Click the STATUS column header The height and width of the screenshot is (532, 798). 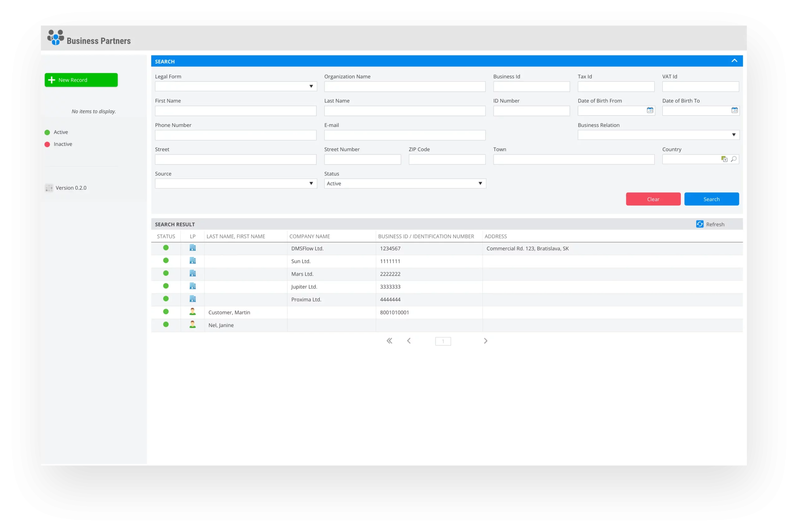[x=166, y=237]
